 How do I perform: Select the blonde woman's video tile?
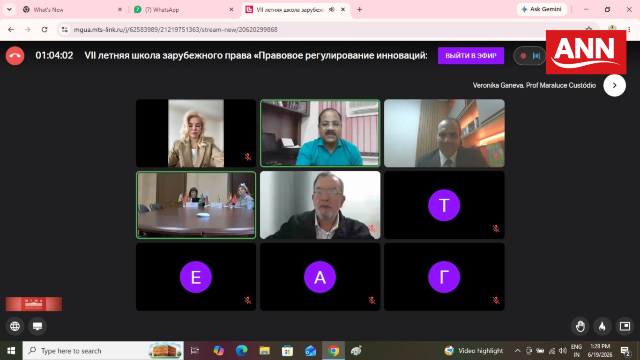(196, 133)
